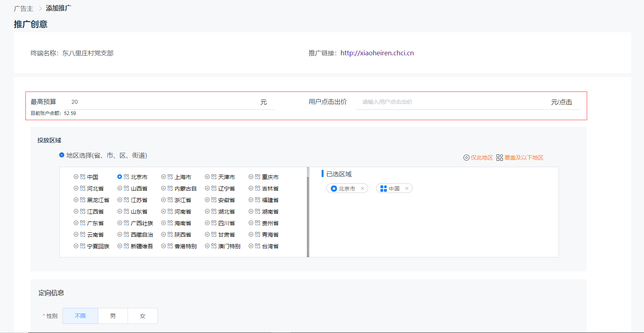Click the grid coverage icon beside 广东省
Image resolution: width=644 pixels, height=333 pixels.
click(x=83, y=223)
